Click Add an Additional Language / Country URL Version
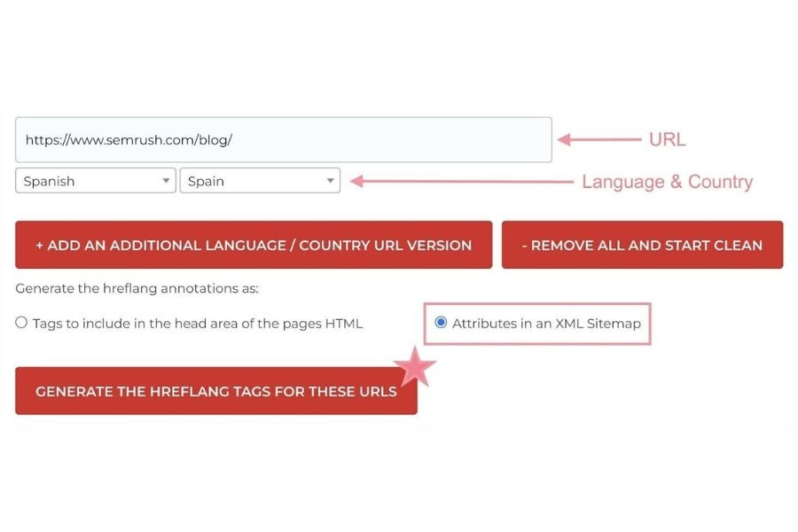798x532 pixels. tap(254, 245)
